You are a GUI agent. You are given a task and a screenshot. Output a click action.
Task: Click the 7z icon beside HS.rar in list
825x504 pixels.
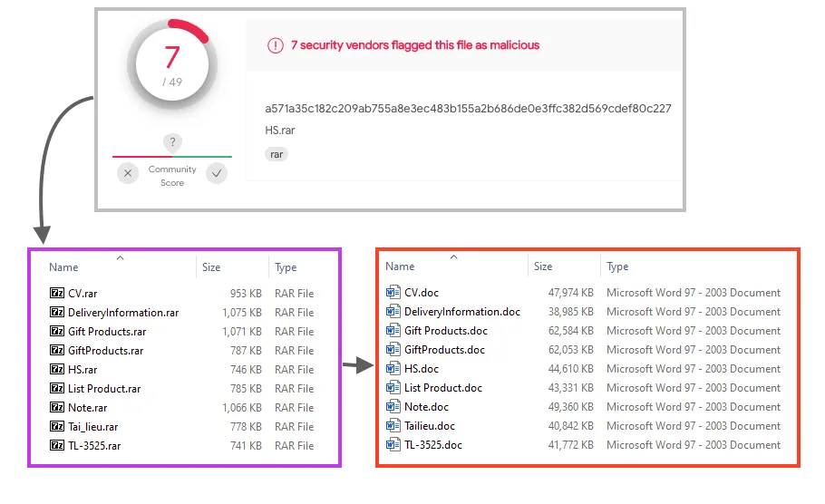point(57,369)
